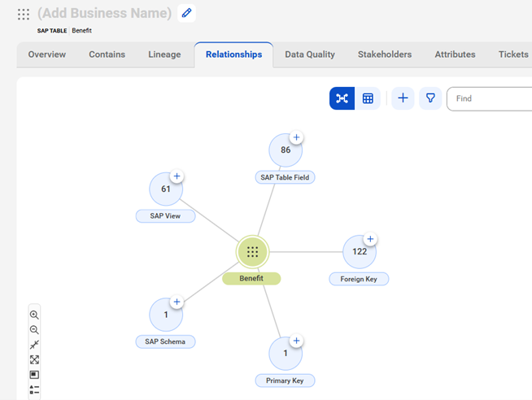The width and height of the screenshot is (532, 400).
Task: Select the Relationships tab
Action: pyautogui.click(x=233, y=54)
